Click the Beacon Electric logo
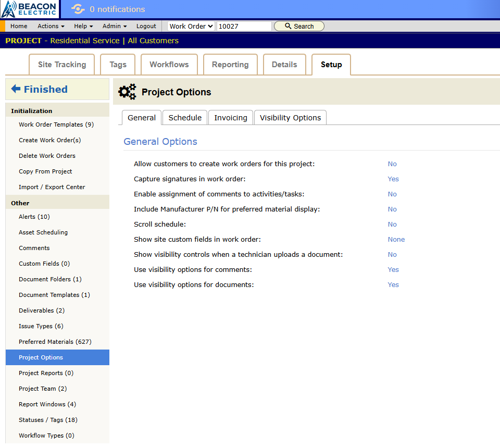The image size is (500, 448). pyautogui.click(x=29, y=9)
